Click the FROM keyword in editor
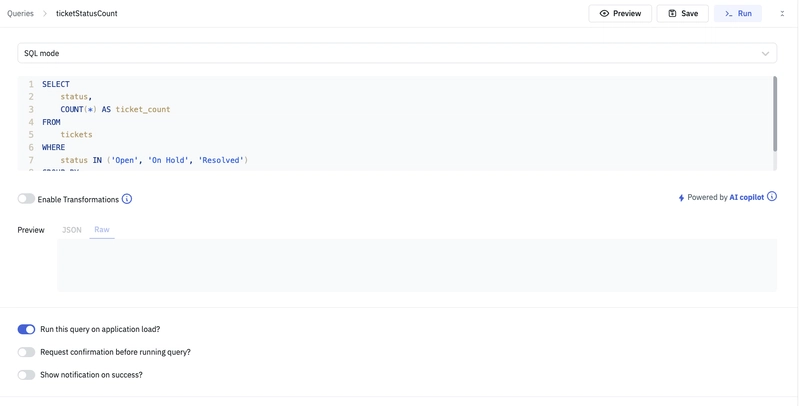 click(51, 122)
